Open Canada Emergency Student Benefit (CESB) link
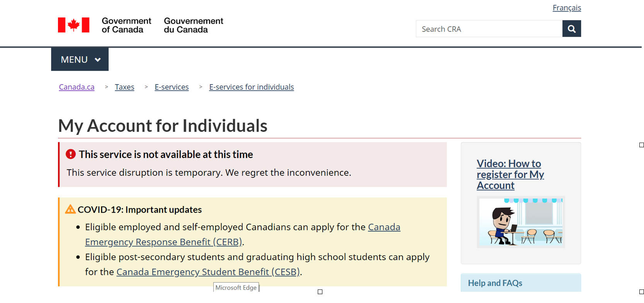This screenshot has height=303, width=644. click(x=208, y=272)
